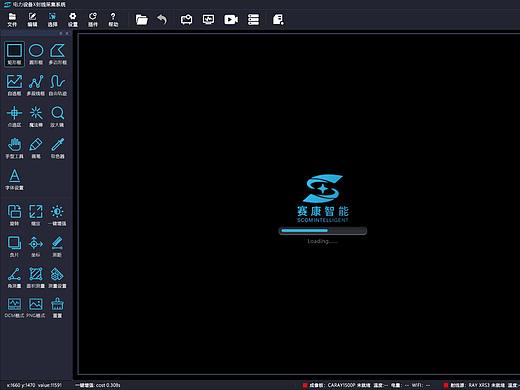Click the open folder toolbar icon
Image resolution: width=520 pixels, height=390 pixels.
click(x=142, y=20)
